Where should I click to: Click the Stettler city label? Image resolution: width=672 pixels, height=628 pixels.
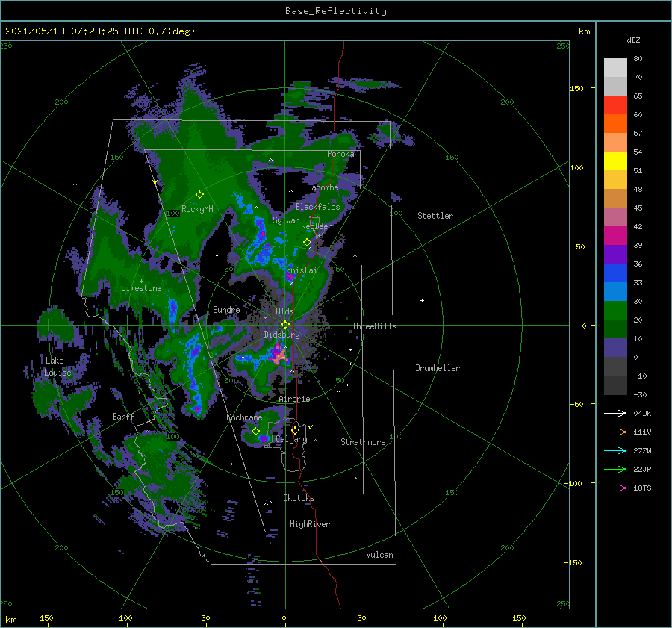point(435,216)
